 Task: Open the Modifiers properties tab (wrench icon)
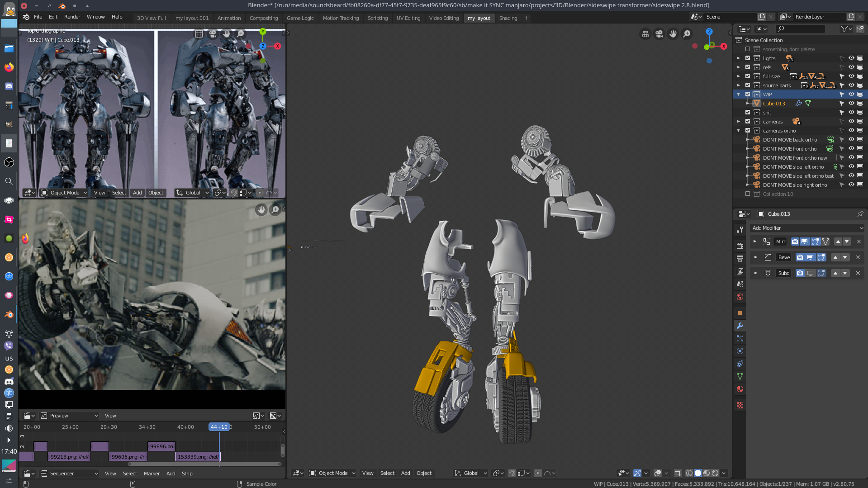pos(740,326)
